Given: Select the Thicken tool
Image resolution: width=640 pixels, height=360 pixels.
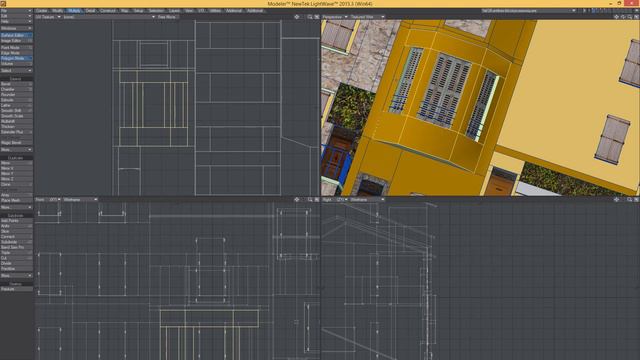Looking at the screenshot, I should click(16, 127).
